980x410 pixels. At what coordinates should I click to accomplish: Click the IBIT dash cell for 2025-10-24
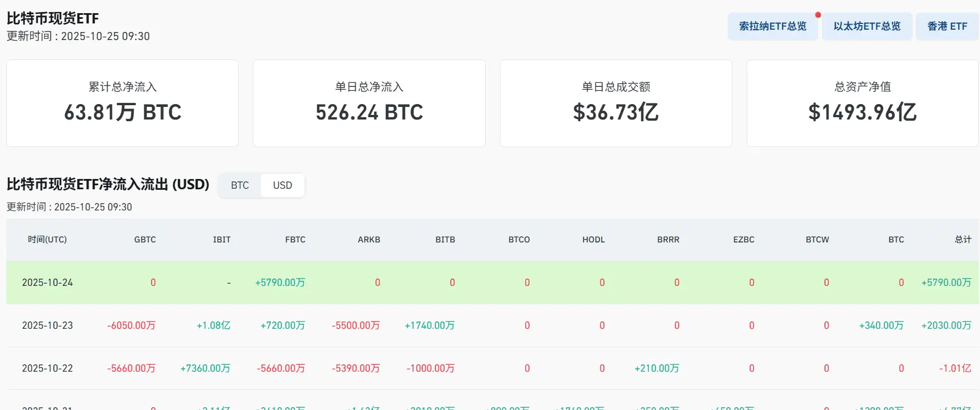[229, 282]
